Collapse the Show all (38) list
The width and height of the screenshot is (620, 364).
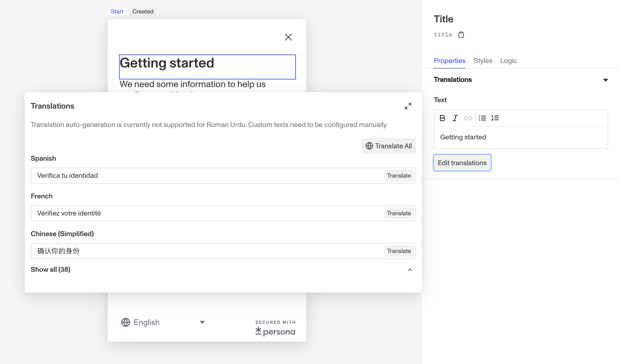tap(410, 270)
